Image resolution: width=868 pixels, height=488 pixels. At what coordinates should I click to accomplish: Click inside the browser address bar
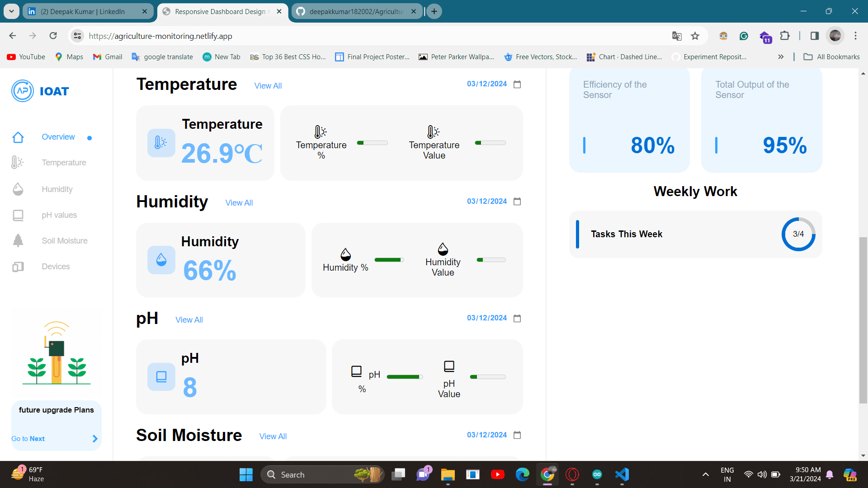[x=271, y=36]
